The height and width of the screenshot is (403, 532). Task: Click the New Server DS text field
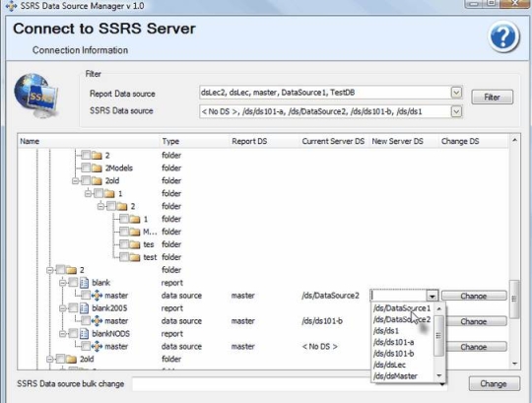tap(398, 296)
